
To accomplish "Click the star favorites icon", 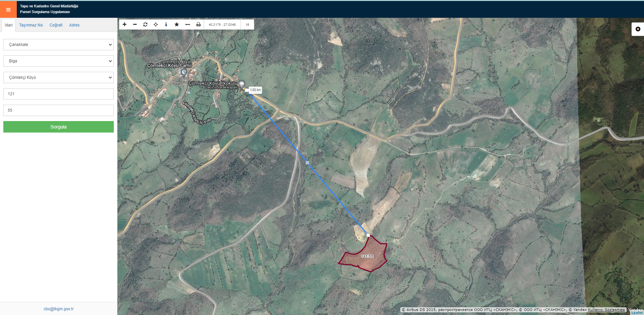I will 177,24.
